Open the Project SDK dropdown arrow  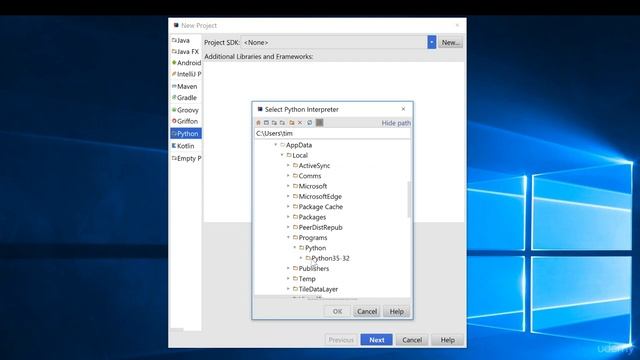432,42
